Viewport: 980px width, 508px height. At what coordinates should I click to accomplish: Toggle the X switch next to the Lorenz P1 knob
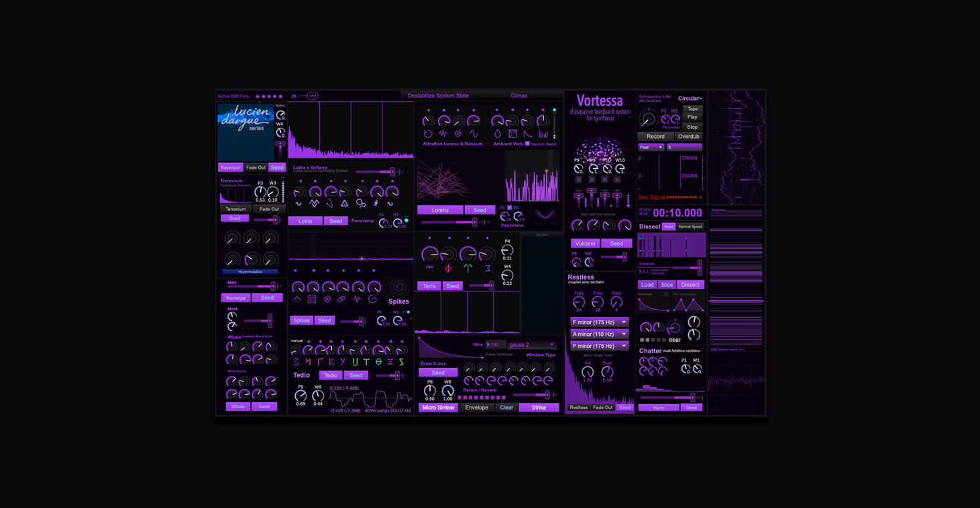click(510, 208)
